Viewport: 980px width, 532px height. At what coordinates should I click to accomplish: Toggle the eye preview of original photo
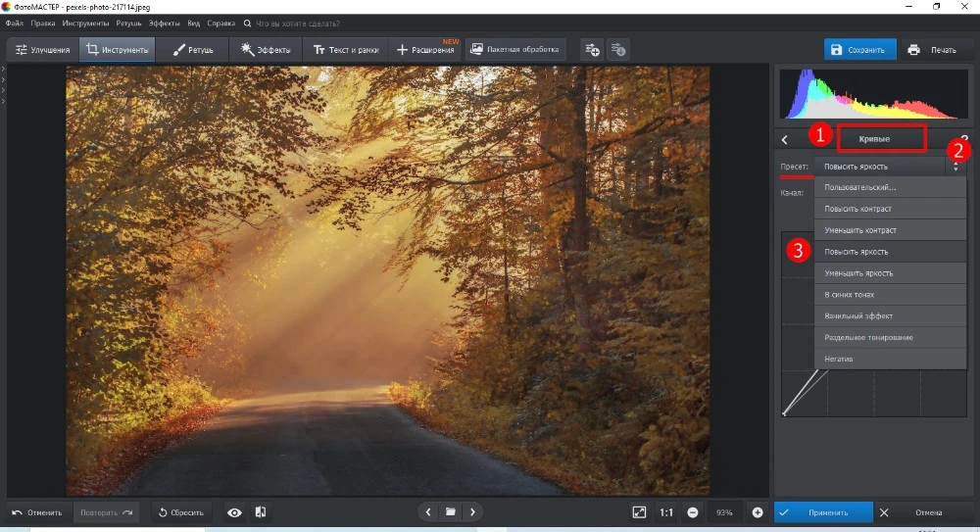tap(234, 512)
